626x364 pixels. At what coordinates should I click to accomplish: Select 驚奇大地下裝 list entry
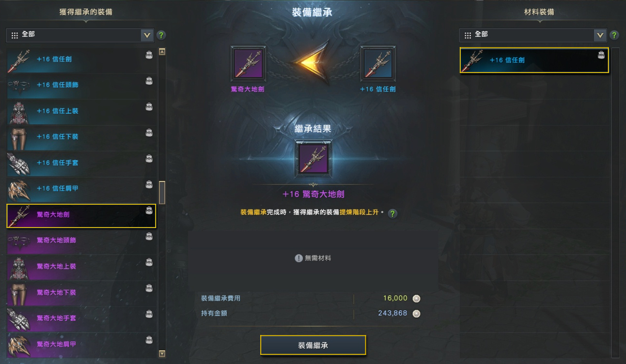(82, 292)
